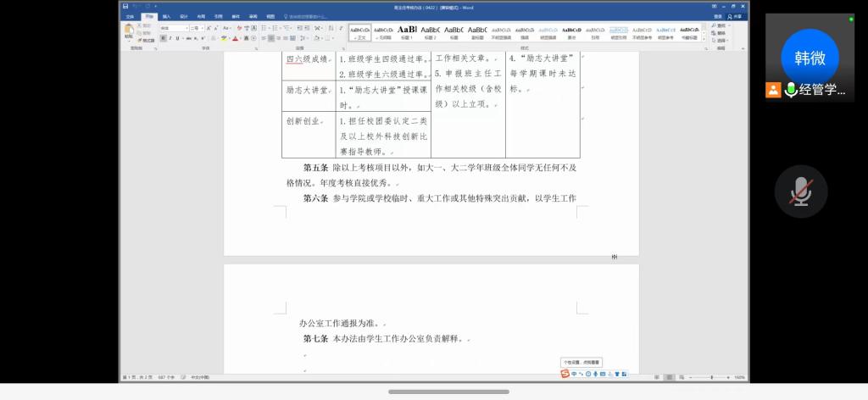
Task: Toggle italic formatting
Action: (169, 38)
